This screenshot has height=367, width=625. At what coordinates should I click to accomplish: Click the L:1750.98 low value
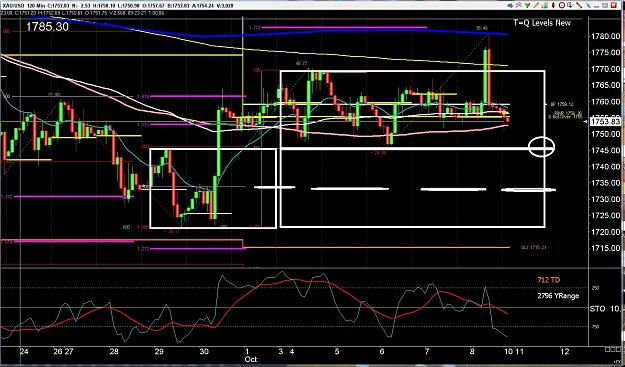click(x=128, y=6)
